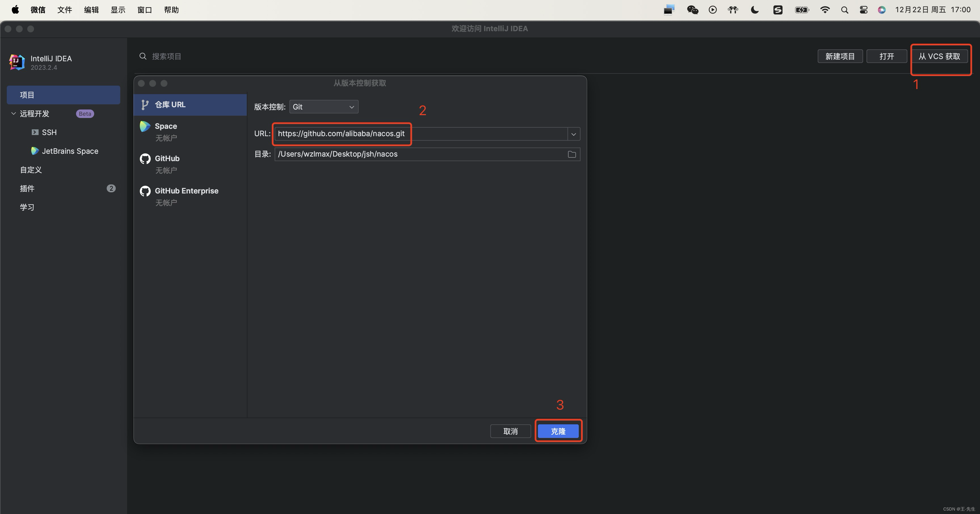980x514 pixels.
Task: Click the Siri icon in menu bar
Action: click(882, 10)
